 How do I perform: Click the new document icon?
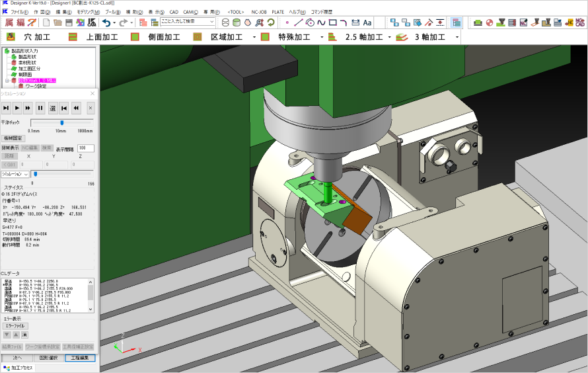click(47, 22)
